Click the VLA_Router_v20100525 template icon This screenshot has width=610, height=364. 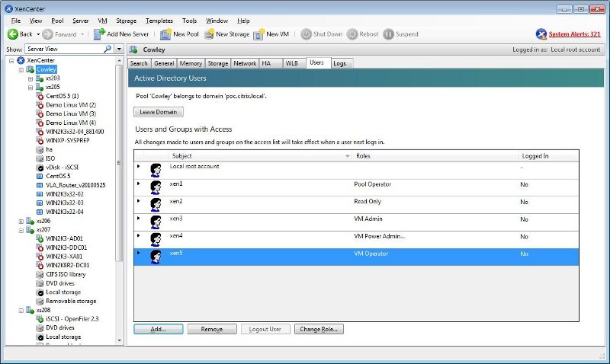tap(40, 185)
